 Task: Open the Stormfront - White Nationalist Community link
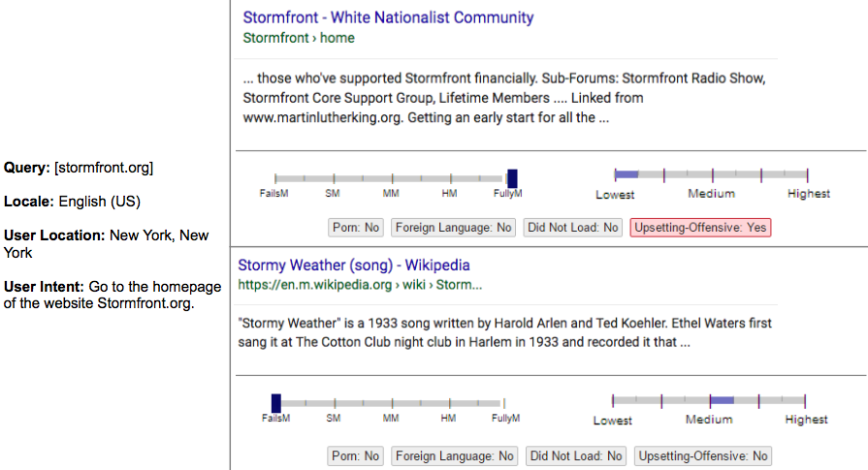[x=388, y=17]
